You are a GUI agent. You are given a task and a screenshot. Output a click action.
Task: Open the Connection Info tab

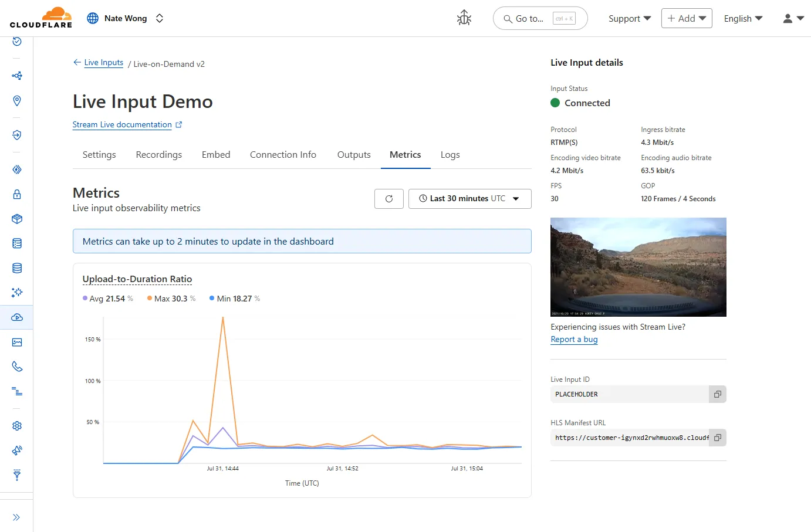click(283, 154)
